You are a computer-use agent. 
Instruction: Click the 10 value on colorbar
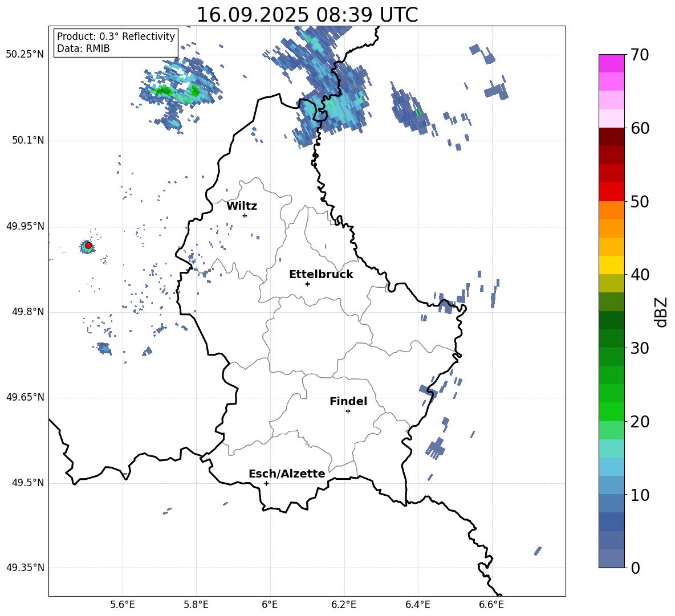(640, 495)
